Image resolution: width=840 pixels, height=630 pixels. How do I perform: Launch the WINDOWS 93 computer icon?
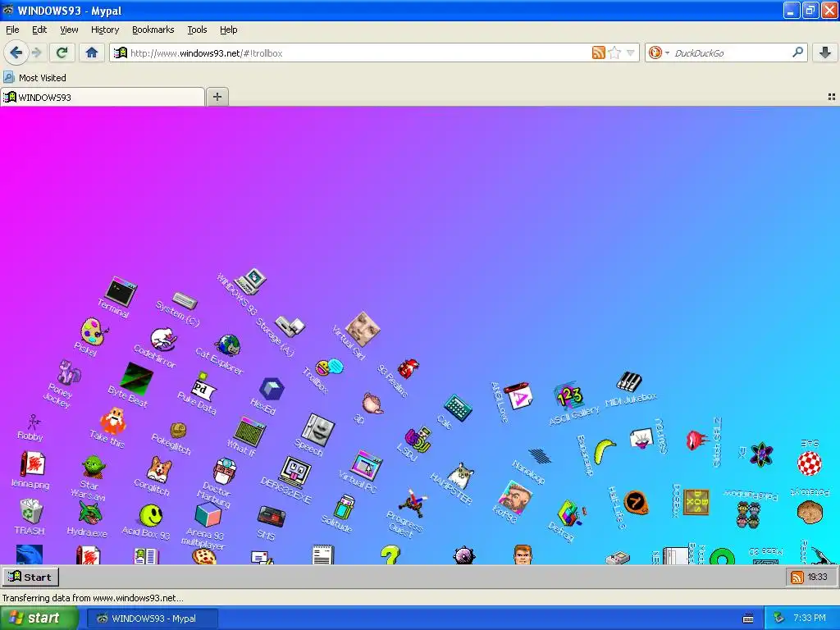(252, 281)
